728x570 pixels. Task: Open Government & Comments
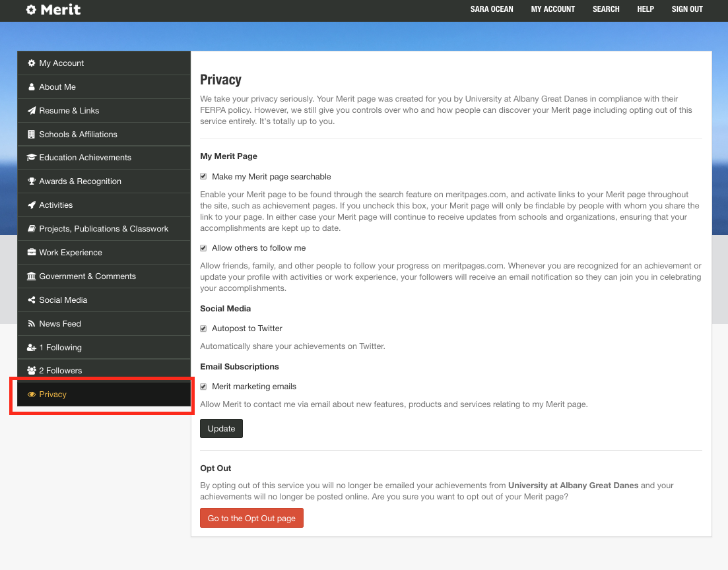tap(104, 276)
